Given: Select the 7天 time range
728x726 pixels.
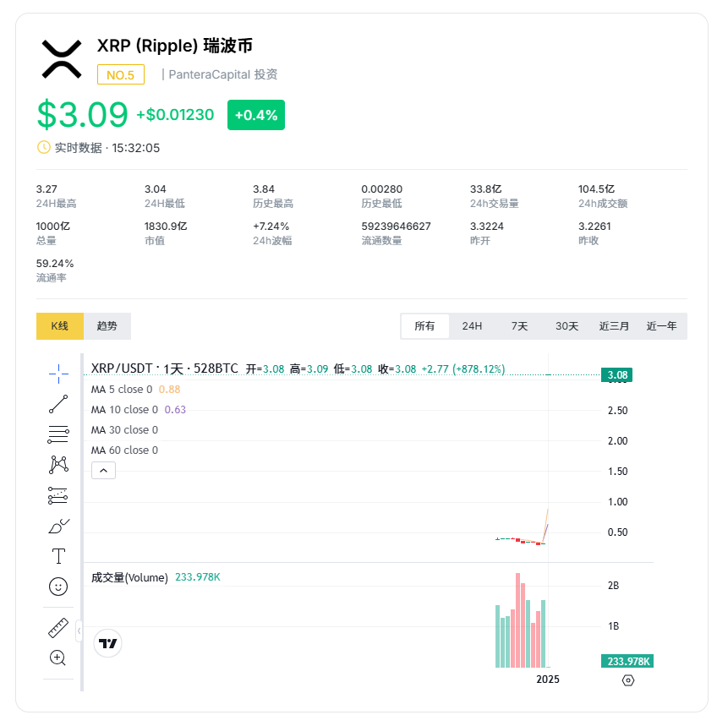Looking at the screenshot, I should [519, 326].
